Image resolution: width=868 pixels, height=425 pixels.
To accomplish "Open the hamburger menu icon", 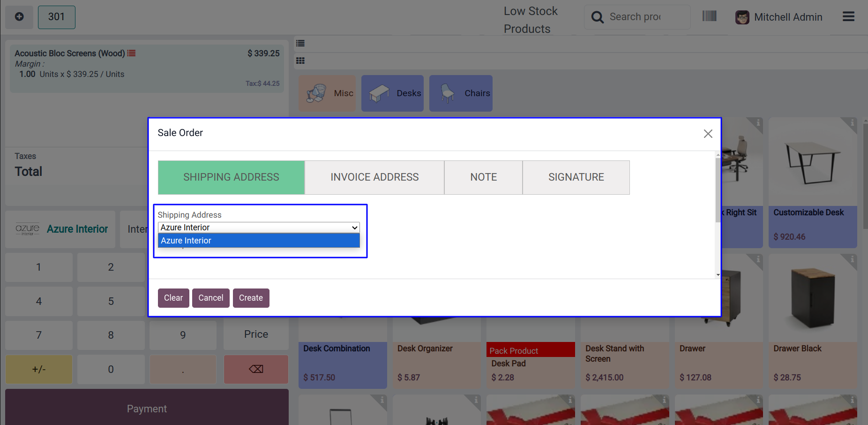I will [848, 17].
